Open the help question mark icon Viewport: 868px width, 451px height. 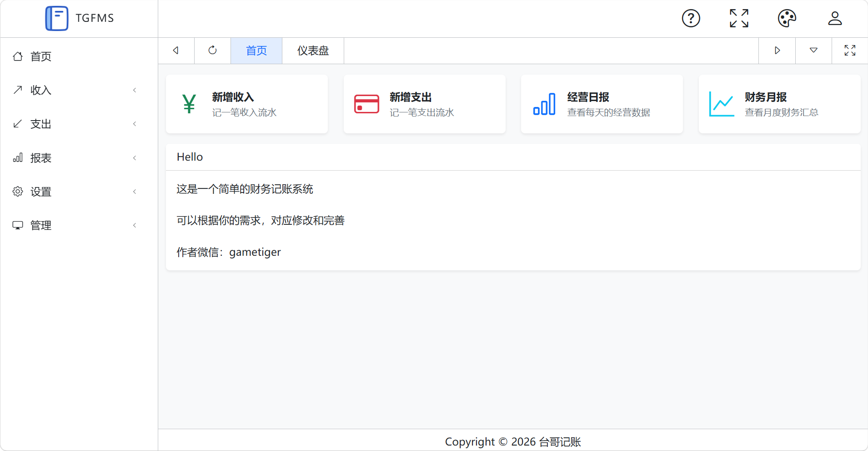[x=691, y=18]
